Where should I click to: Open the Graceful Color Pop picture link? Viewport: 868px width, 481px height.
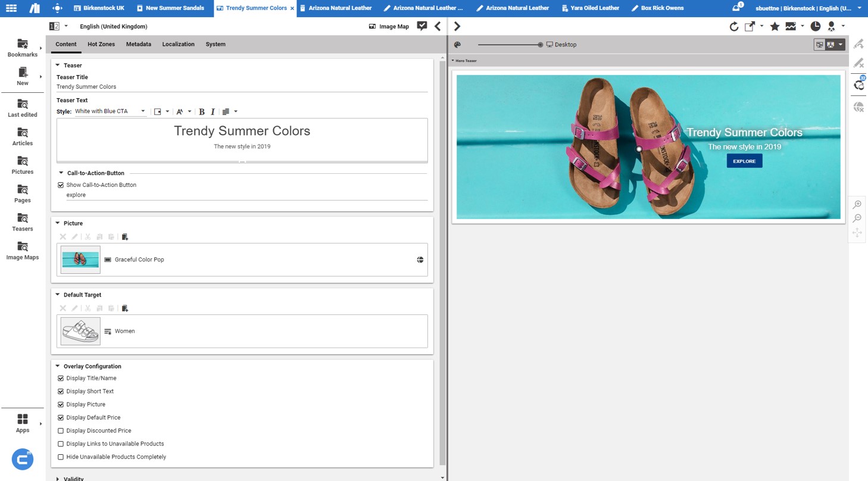(x=139, y=260)
